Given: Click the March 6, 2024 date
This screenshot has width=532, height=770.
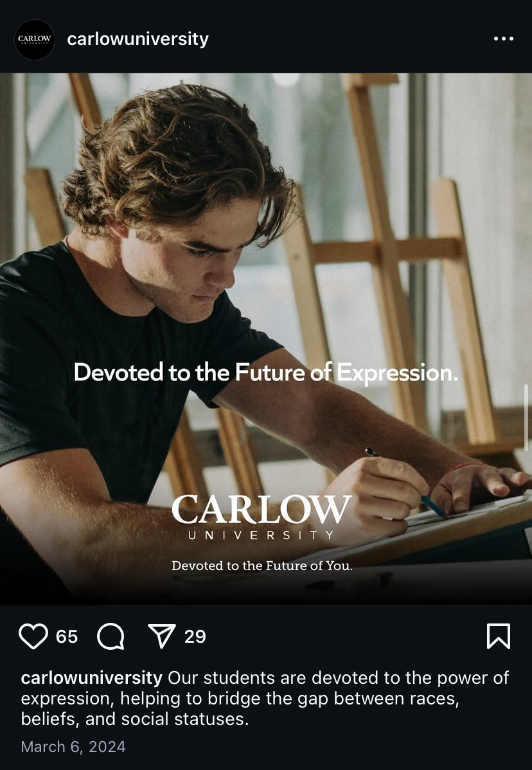Looking at the screenshot, I should pyautogui.click(x=73, y=747).
